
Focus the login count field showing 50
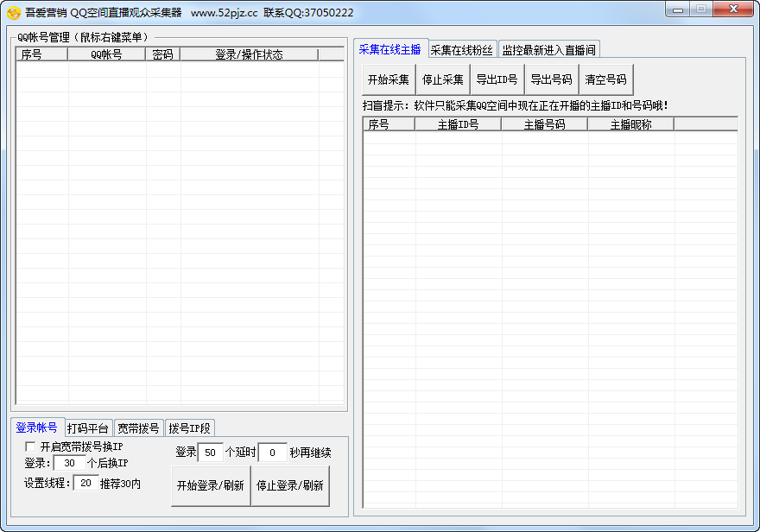pos(210,453)
